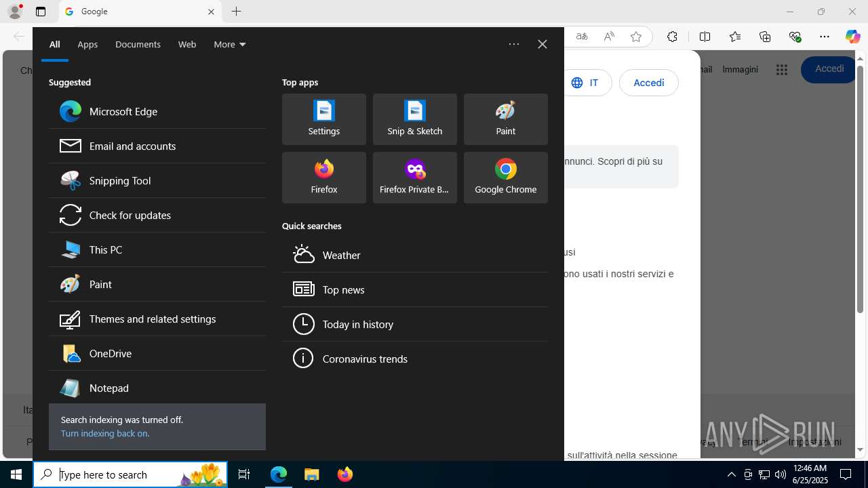Launch Snipping Tool from suggestions

point(157,180)
